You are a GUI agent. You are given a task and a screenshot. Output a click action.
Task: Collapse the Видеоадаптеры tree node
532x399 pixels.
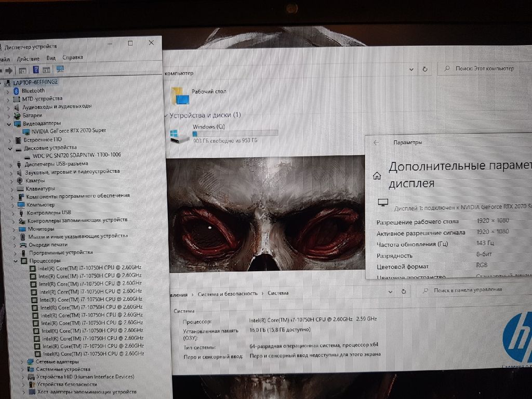(x=9, y=124)
